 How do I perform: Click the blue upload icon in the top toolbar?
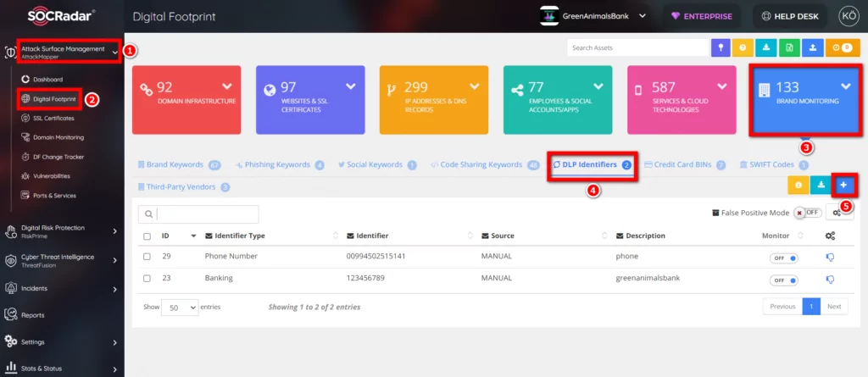click(812, 47)
